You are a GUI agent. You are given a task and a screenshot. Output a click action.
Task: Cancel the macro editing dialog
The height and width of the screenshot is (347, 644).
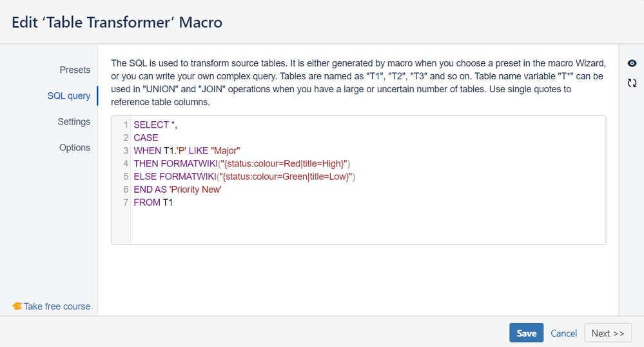pos(563,333)
